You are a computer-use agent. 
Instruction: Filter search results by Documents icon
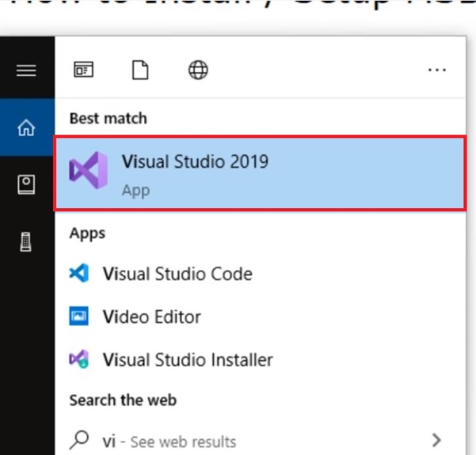(x=140, y=70)
